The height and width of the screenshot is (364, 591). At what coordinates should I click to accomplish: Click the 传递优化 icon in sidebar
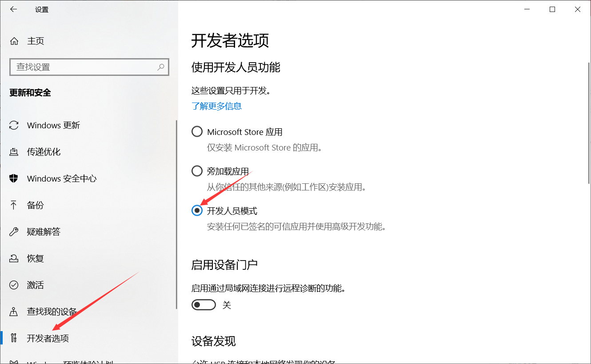[13, 152]
